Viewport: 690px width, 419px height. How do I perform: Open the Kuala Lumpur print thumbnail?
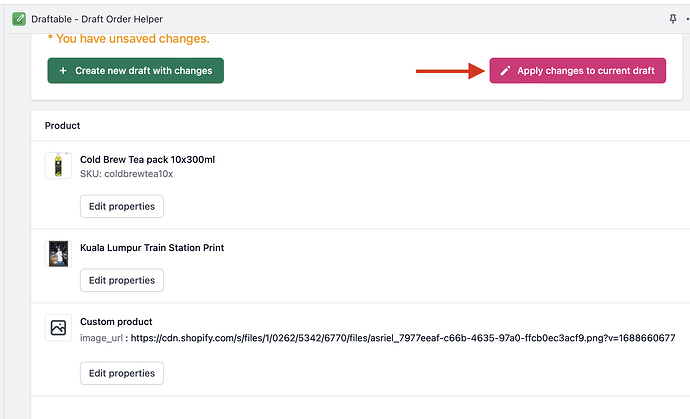click(x=58, y=253)
